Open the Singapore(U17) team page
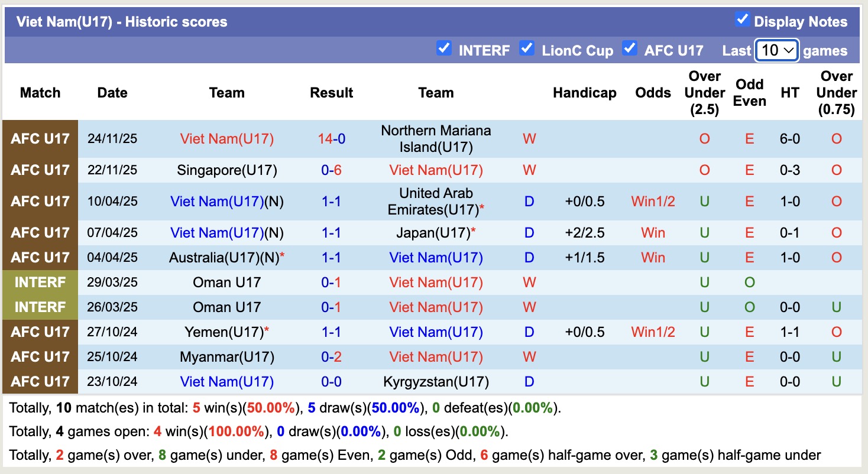 226,170
